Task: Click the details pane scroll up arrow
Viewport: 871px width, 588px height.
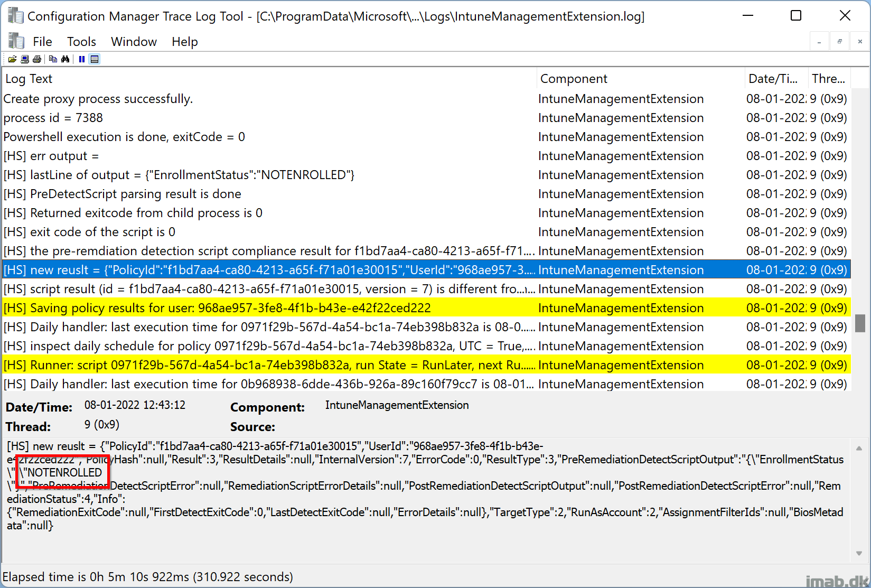Action: [859, 449]
